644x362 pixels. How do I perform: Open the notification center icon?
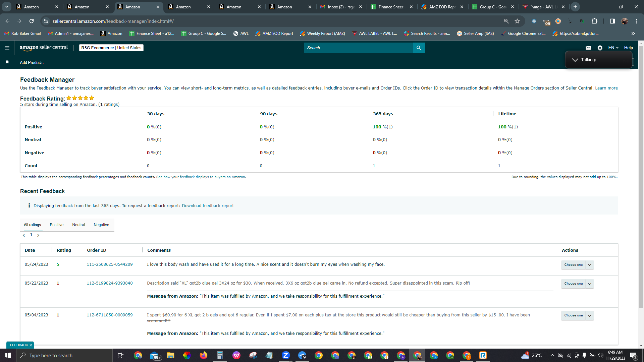[x=633, y=355]
